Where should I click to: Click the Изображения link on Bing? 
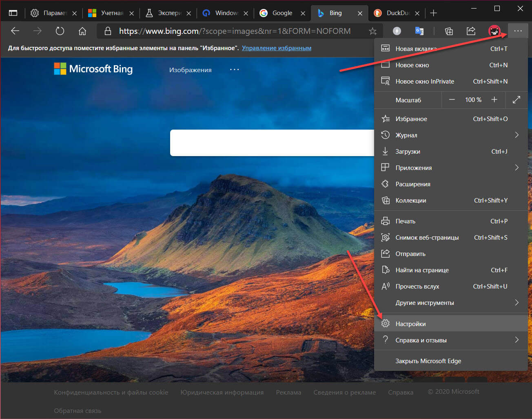[190, 70]
